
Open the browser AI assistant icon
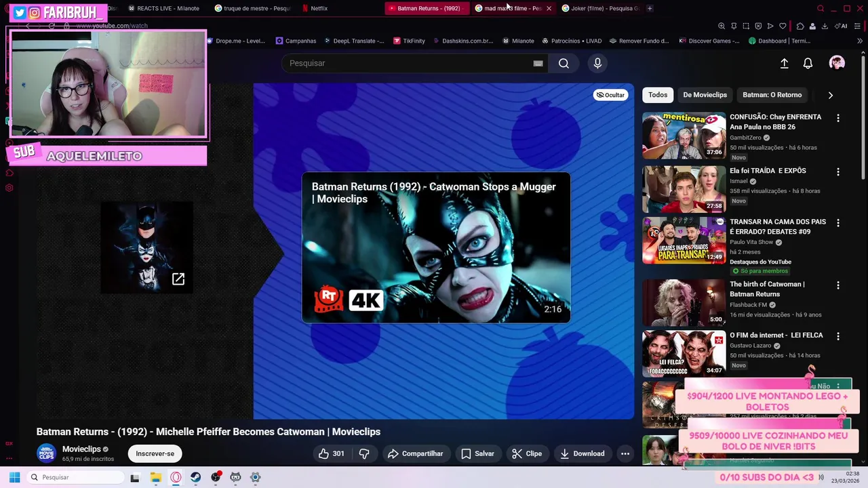click(x=842, y=26)
